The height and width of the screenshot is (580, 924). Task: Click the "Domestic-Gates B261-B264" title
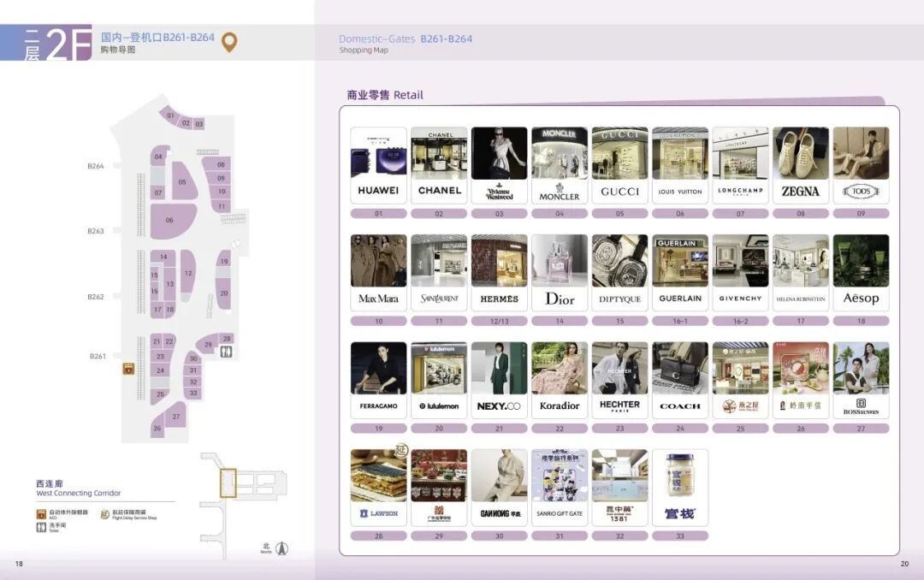[406, 38]
